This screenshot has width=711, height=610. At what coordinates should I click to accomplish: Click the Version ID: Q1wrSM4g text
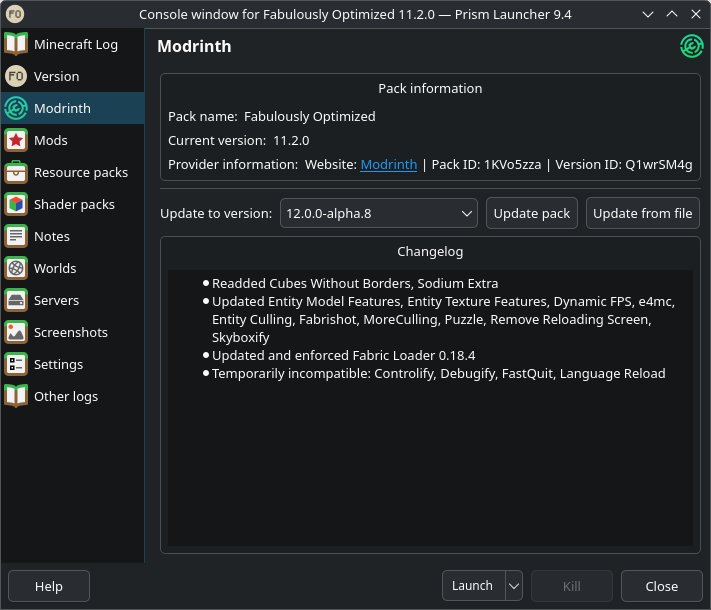(624, 165)
